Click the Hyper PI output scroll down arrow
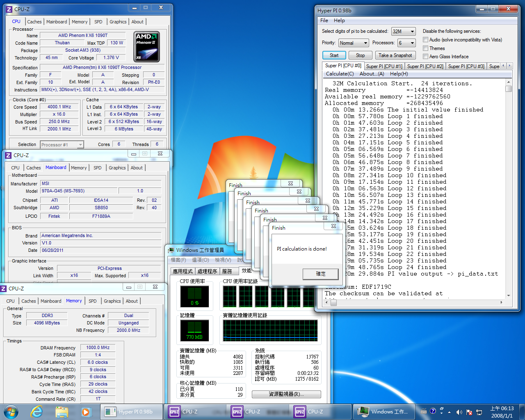 [x=509, y=296]
